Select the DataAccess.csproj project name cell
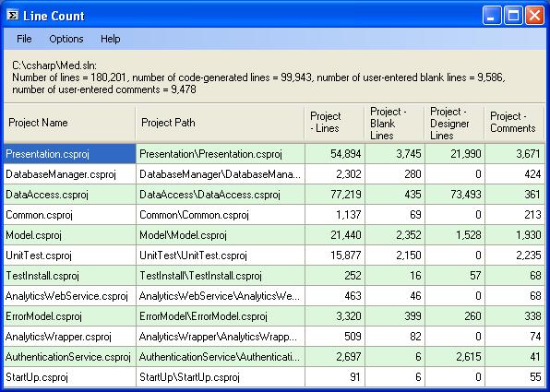The height and width of the screenshot is (392, 550). pyautogui.click(x=70, y=195)
